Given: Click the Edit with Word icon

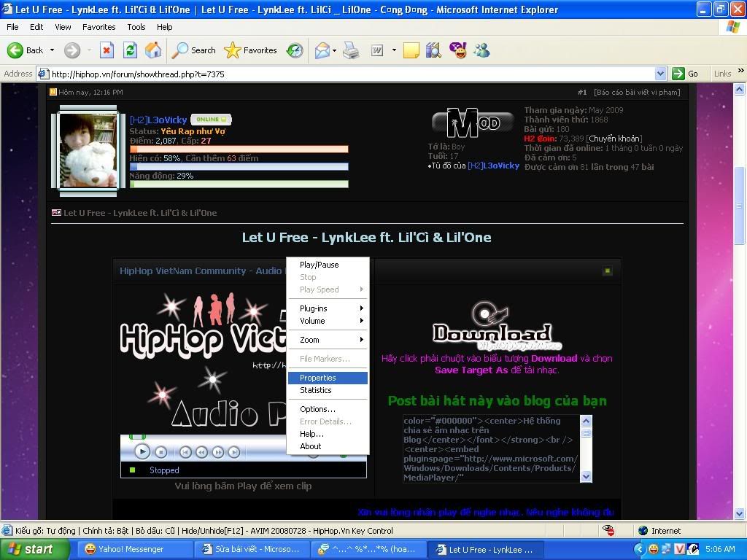Looking at the screenshot, I should 377,50.
